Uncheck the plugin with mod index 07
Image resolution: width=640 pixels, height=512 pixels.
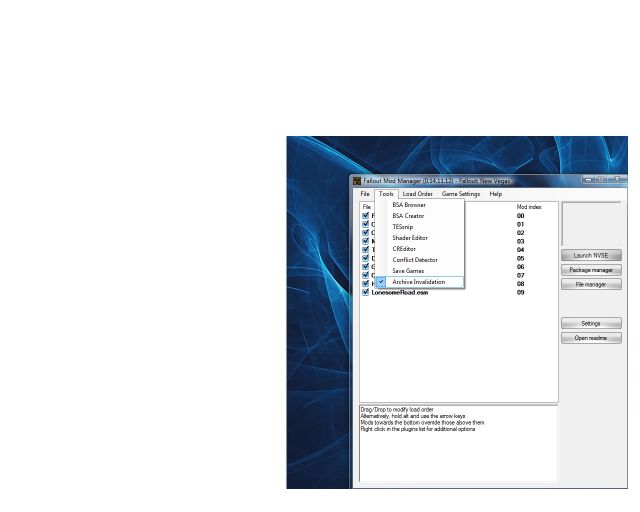click(365, 275)
